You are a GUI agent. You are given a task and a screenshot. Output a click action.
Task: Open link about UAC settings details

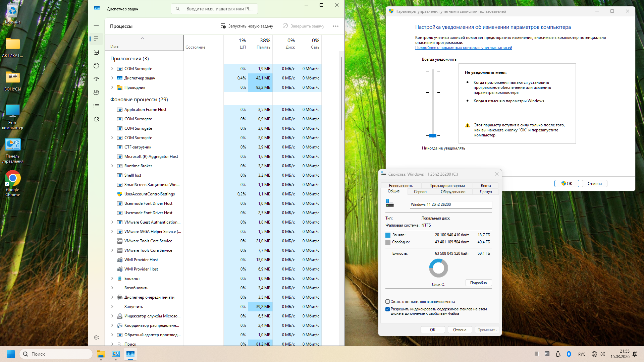coord(464,48)
